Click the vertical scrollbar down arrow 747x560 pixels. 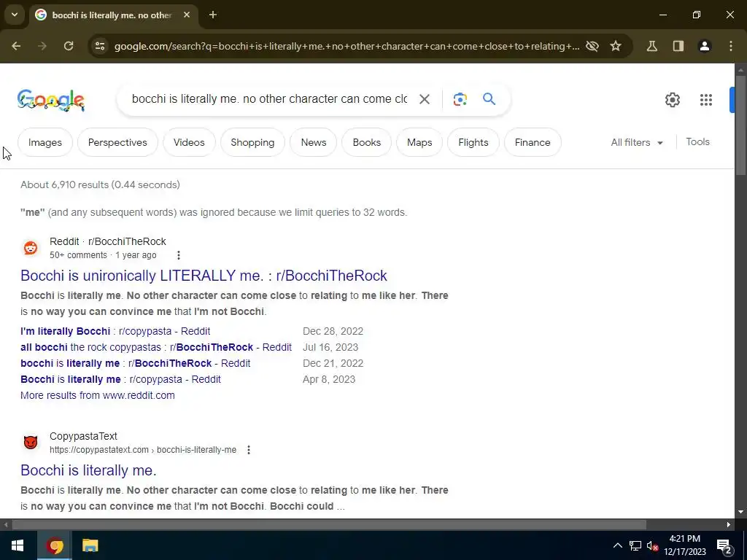point(741,513)
